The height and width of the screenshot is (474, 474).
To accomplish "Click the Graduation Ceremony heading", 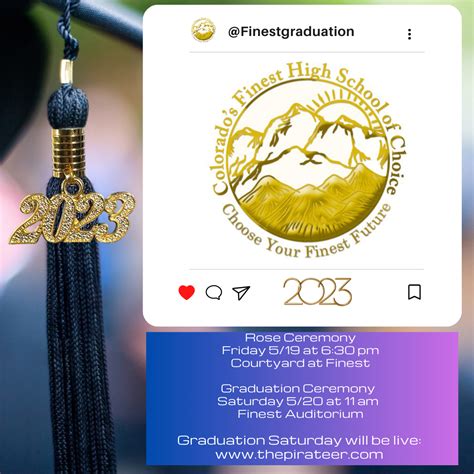I will point(298,389).
